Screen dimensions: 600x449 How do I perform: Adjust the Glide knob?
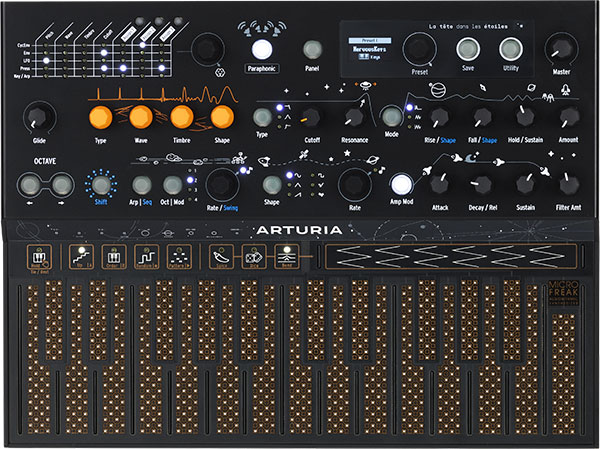(x=39, y=117)
